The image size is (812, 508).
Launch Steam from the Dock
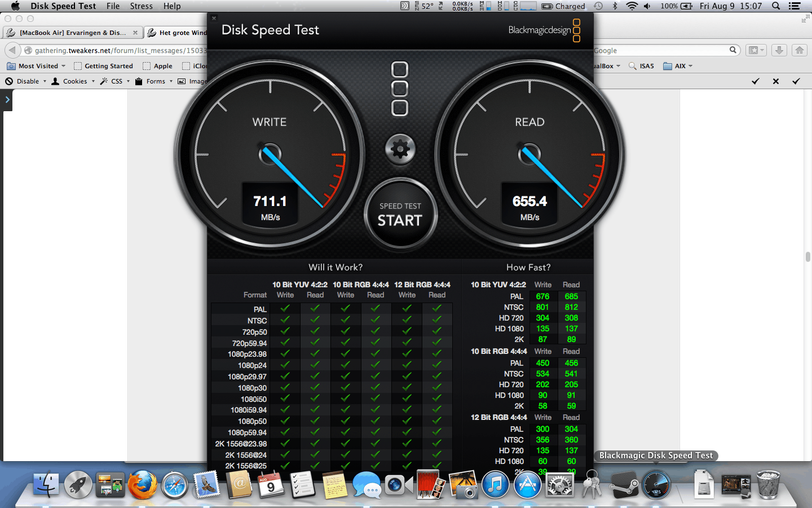(x=624, y=485)
